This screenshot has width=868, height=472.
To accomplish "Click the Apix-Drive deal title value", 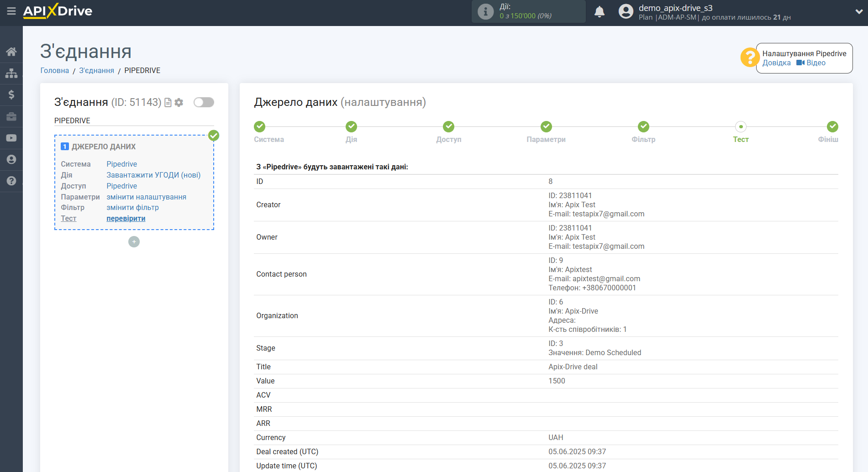I will click(x=573, y=367).
